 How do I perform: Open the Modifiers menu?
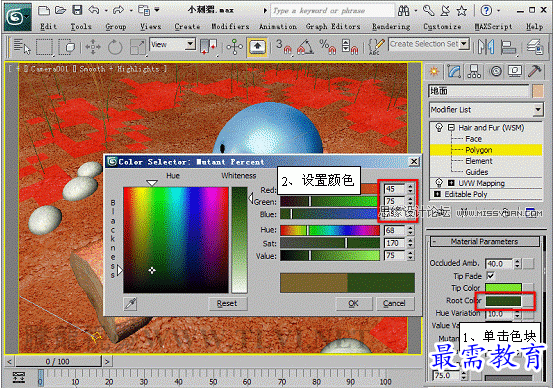point(230,26)
